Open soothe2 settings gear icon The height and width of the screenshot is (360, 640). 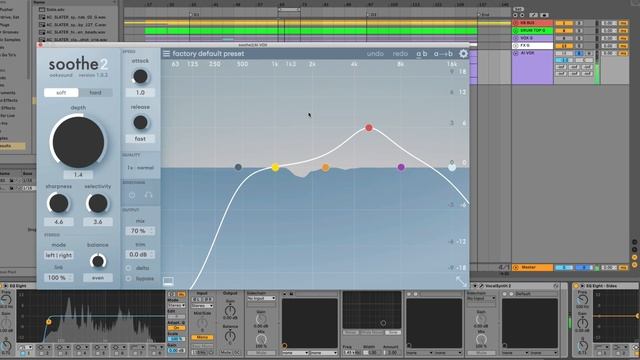coord(463,53)
